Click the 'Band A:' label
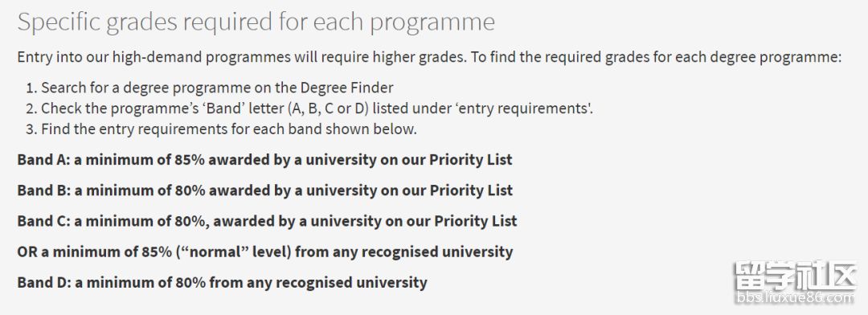Screen dimensions: 868x315 pos(43,160)
